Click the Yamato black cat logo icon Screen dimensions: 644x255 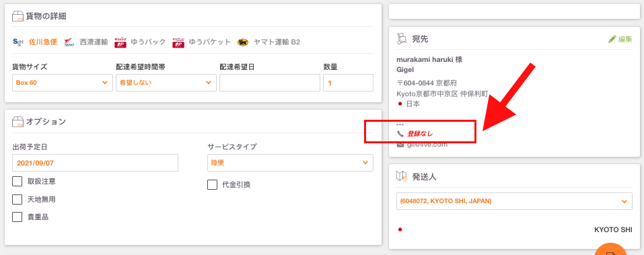click(243, 42)
